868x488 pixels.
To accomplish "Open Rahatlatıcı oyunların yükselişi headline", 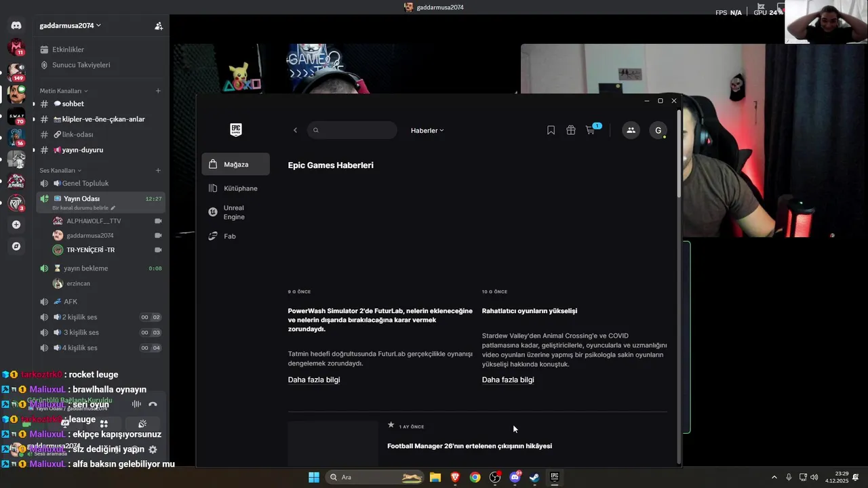I will pyautogui.click(x=530, y=310).
